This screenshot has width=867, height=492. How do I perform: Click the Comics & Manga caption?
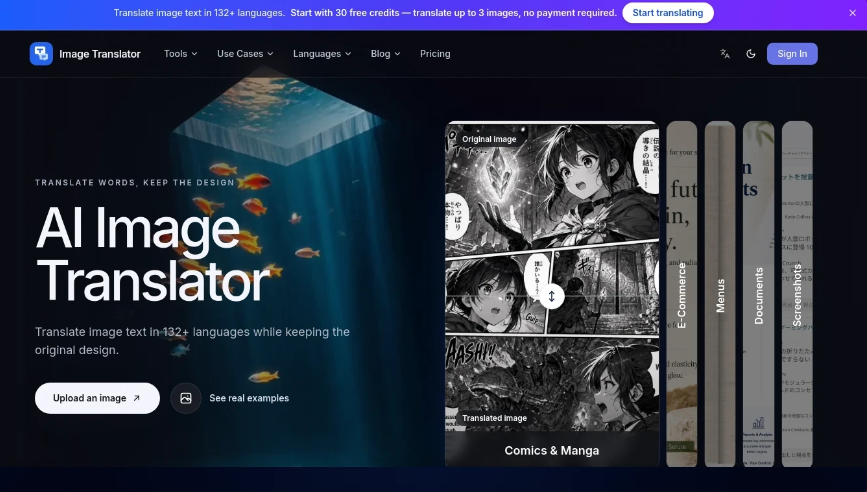pos(552,451)
